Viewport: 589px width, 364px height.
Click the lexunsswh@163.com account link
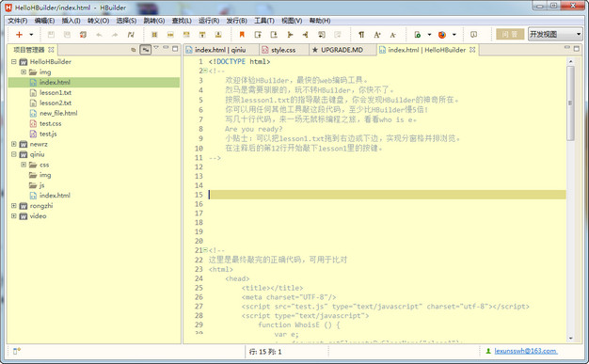(526, 351)
